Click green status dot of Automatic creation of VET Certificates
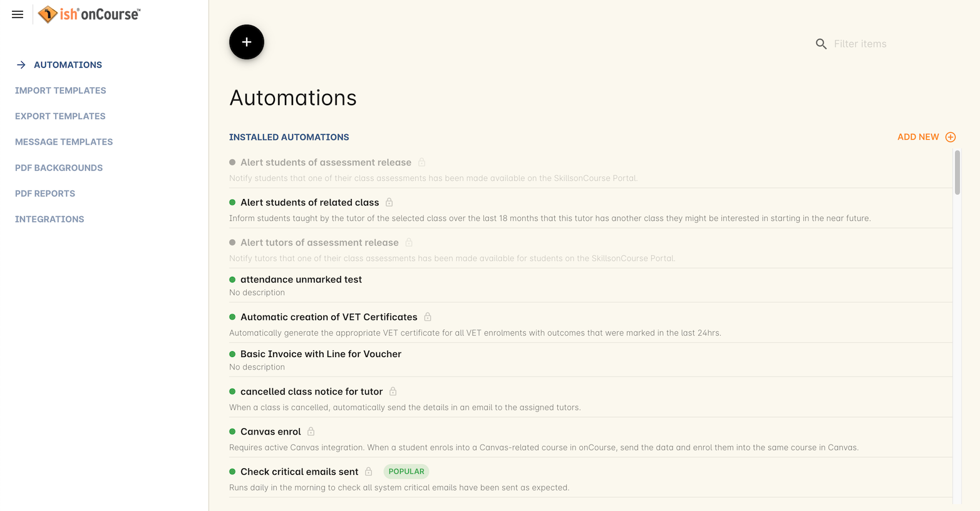Image resolution: width=980 pixels, height=511 pixels. 232,317
